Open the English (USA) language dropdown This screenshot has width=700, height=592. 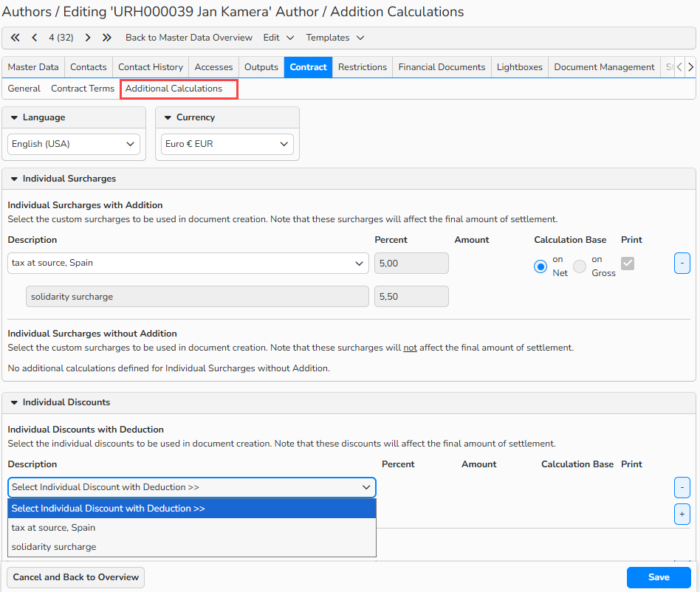pos(74,144)
